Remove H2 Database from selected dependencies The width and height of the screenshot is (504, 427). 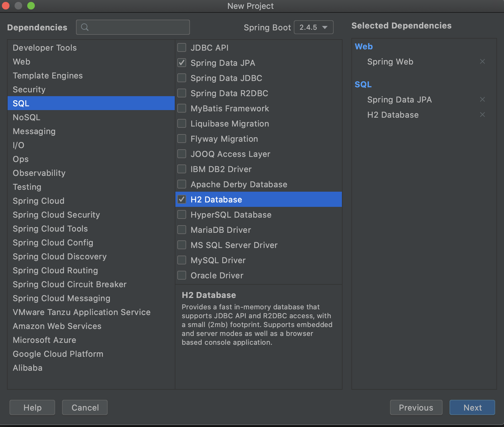482,114
